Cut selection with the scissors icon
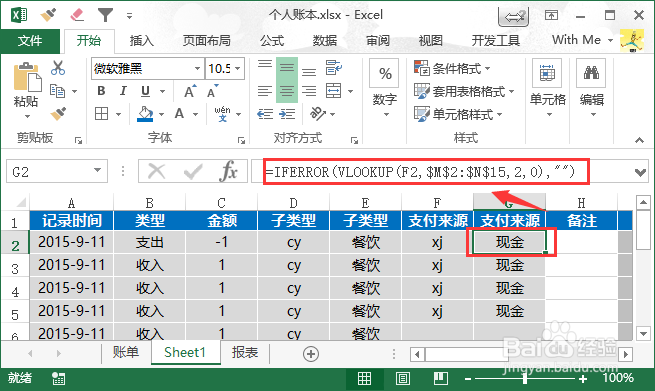The width and height of the screenshot is (655, 391). pyautogui.click(x=58, y=68)
